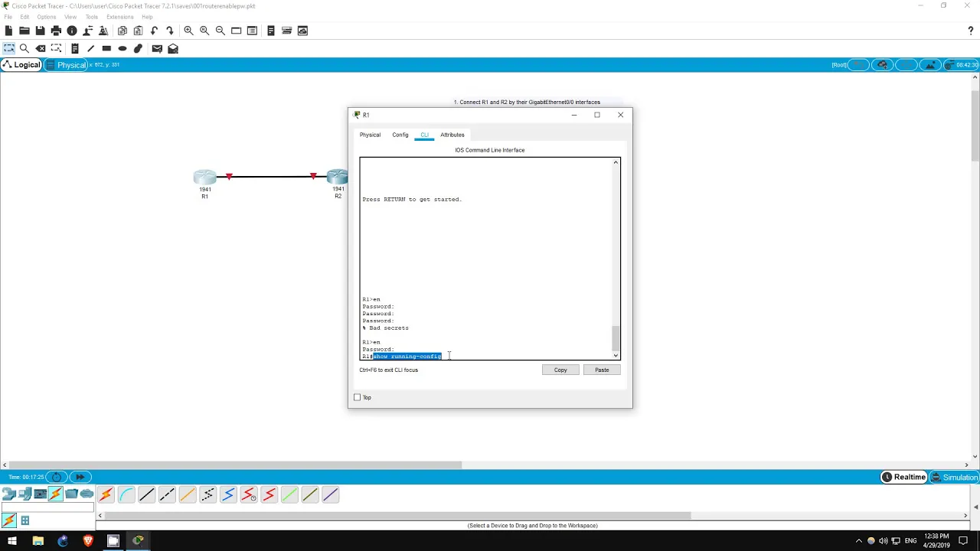Screen dimensions: 980x551
Task: Open File Explorer from taskbar
Action: [38, 541]
